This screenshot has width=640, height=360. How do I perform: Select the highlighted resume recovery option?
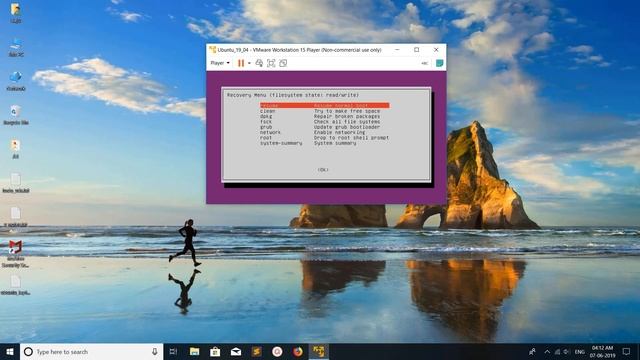point(325,106)
